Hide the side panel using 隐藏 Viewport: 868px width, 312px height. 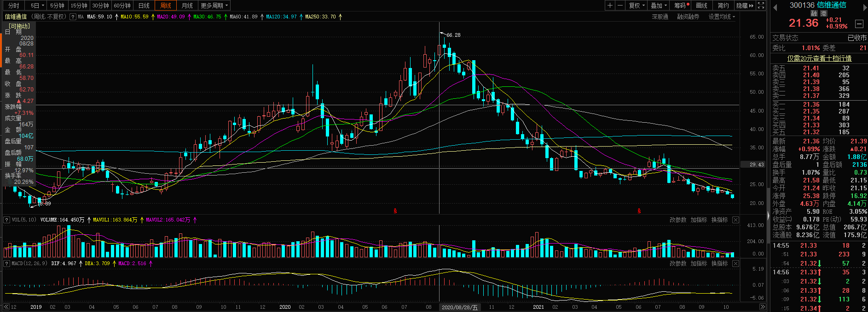coord(745,6)
